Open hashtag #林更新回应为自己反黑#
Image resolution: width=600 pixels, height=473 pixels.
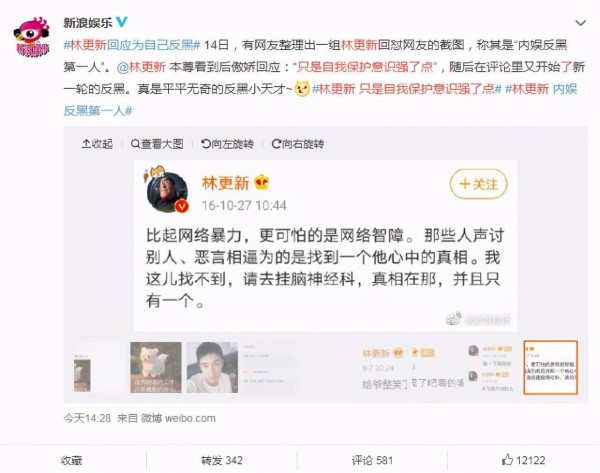pyautogui.click(x=132, y=45)
